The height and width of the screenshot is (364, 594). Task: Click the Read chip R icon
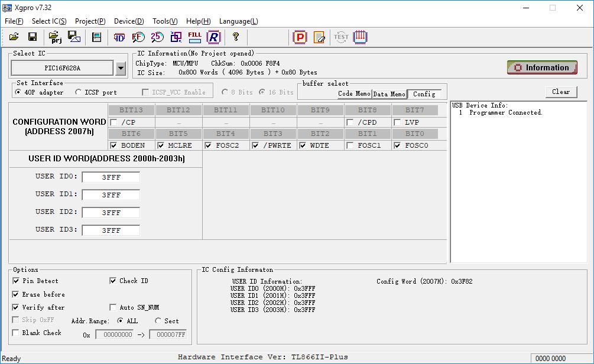pos(213,37)
